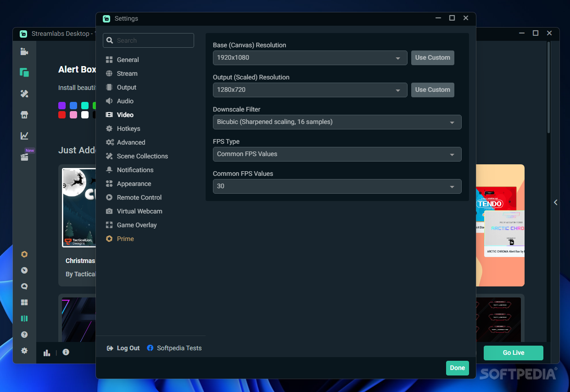Click Use Custom for Output Resolution

tap(432, 90)
